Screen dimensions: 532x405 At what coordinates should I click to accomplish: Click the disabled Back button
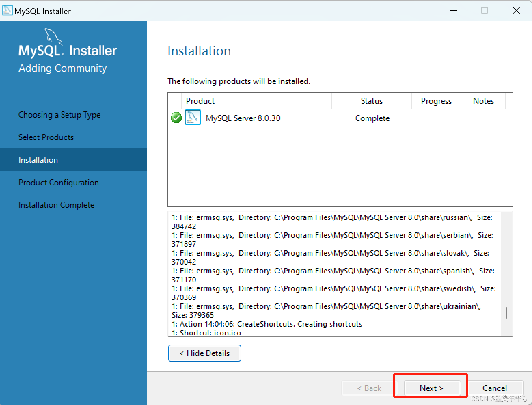point(369,388)
